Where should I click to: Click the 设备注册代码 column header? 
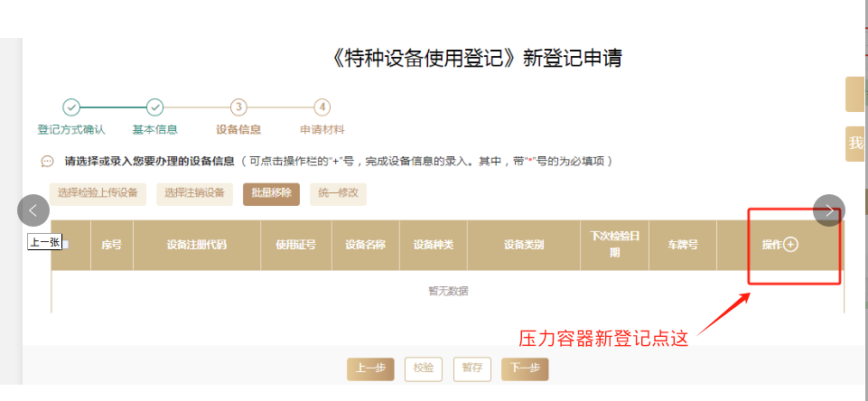(x=197, y=245)
